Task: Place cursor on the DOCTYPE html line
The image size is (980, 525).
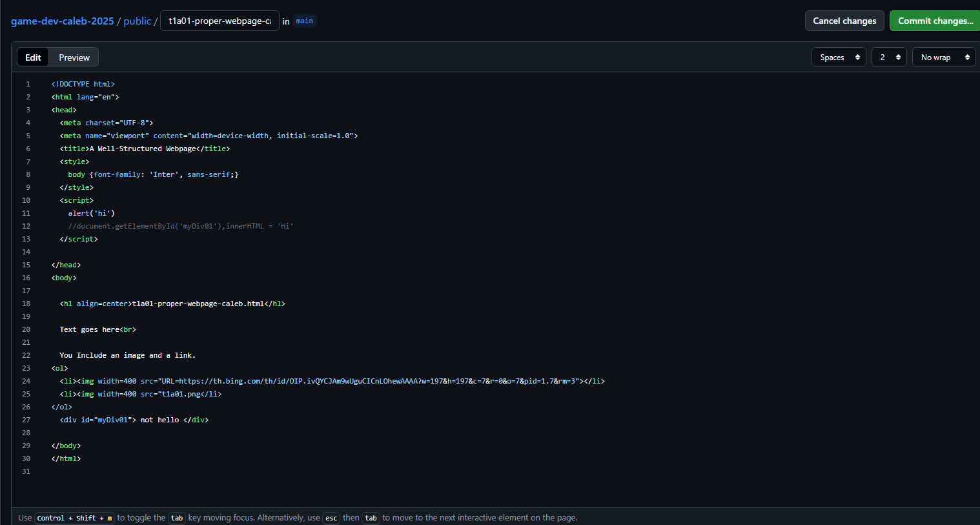Action: point(83,84)
